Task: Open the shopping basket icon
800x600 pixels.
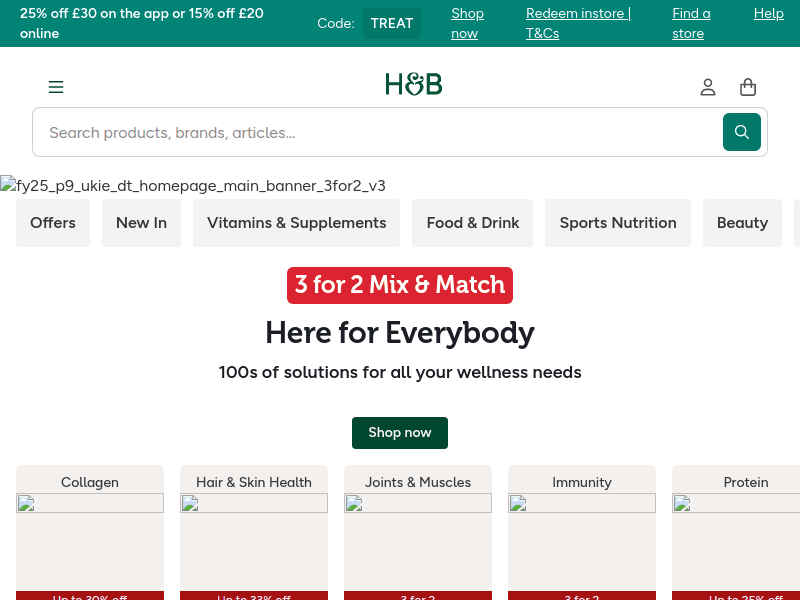Action: coord(748,87)
